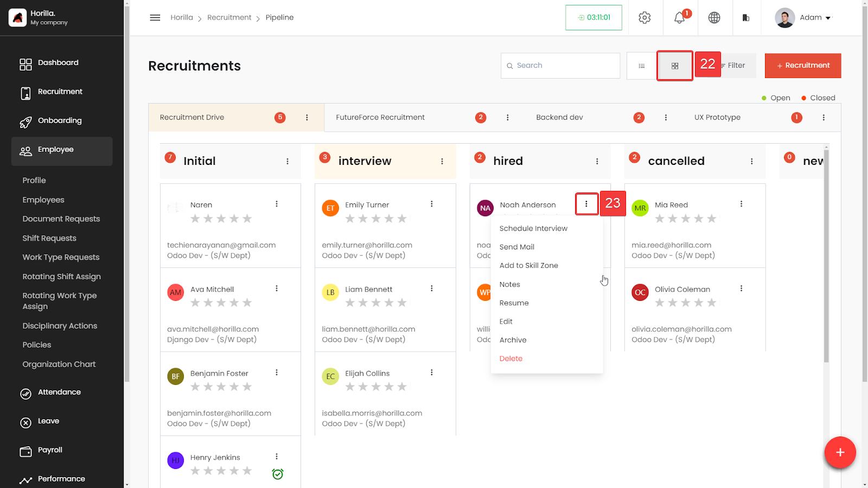The image size is (868, 488).
Task: Click the Horilla logo in the sidebar
Action: pyautogui.click(x=18, y=17)
